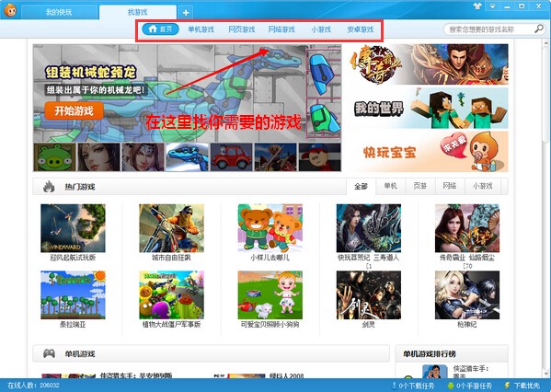Screen dimensions: 551x392
Task: Select the blue mechanical dragon thumbnail
Action: pos(188,157)
